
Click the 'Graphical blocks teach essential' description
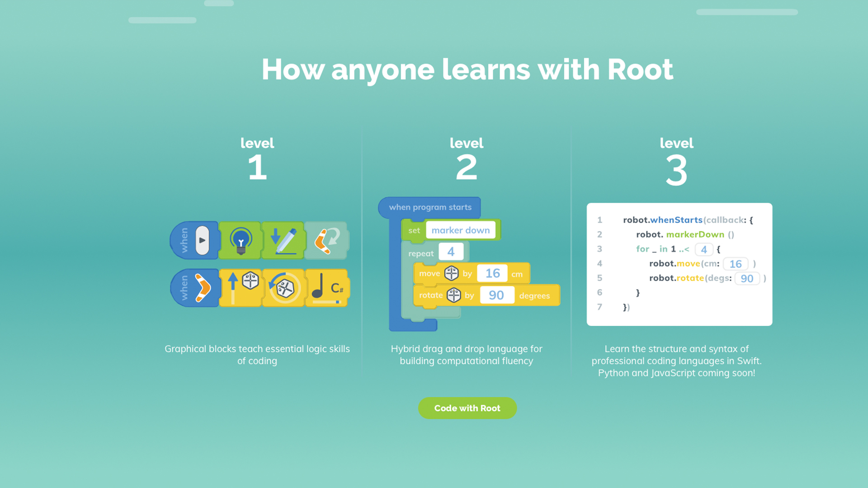(257, 355)
